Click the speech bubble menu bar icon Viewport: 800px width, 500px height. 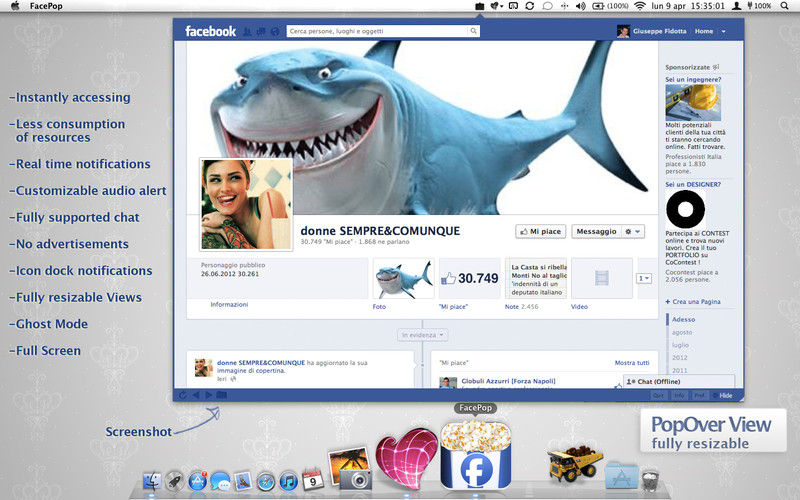click(547, 6)
